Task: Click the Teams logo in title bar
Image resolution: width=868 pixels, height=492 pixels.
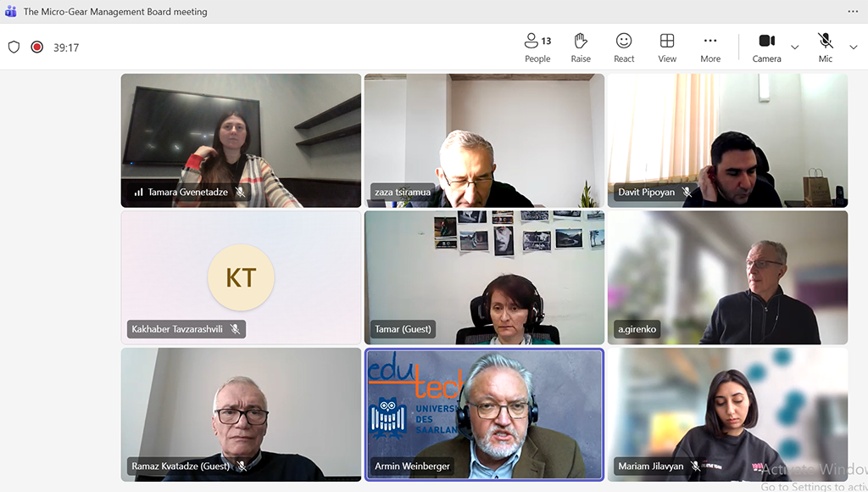Action: click(11, 12)
